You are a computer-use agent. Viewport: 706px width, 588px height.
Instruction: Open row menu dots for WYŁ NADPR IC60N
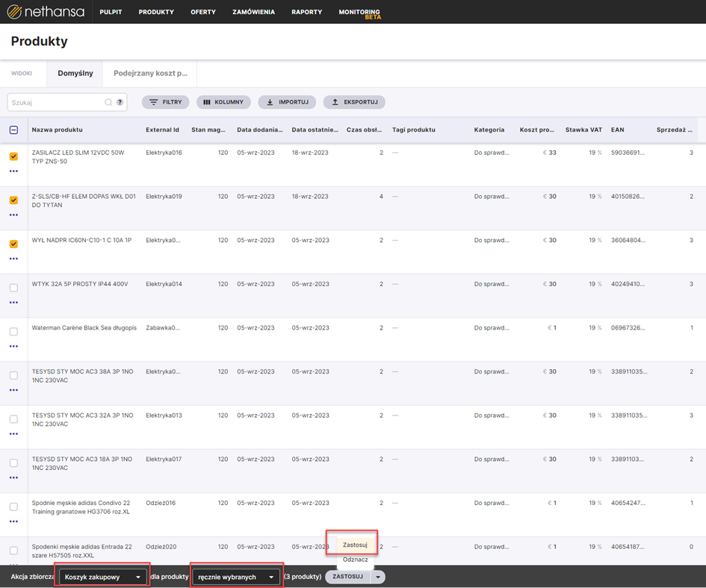coord(14,259)
